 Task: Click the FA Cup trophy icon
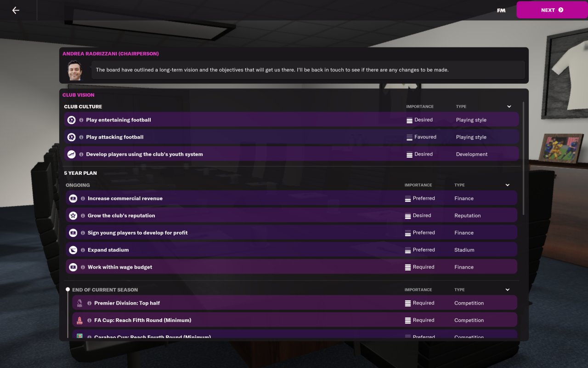[x=79, y=320]
